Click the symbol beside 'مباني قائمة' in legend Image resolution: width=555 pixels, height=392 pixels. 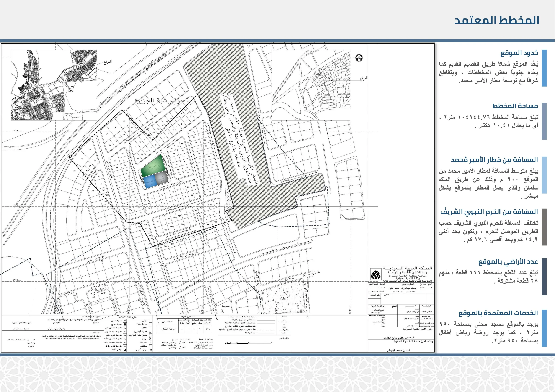pyautogui.click(x=125, y=350)
